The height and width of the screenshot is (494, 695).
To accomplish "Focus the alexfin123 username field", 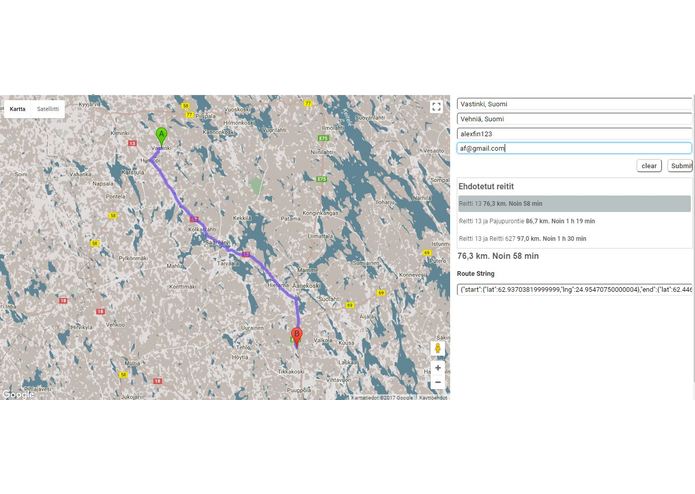I will (574, 133).
